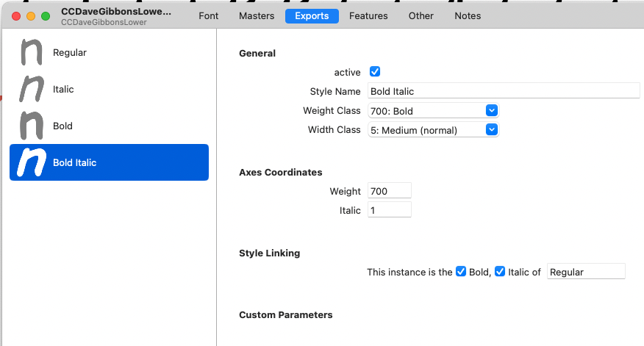The height and width of the screenshot is (346, 644).
Task: Click the Italic instance glyph preview icon
Action: point(30,89)
